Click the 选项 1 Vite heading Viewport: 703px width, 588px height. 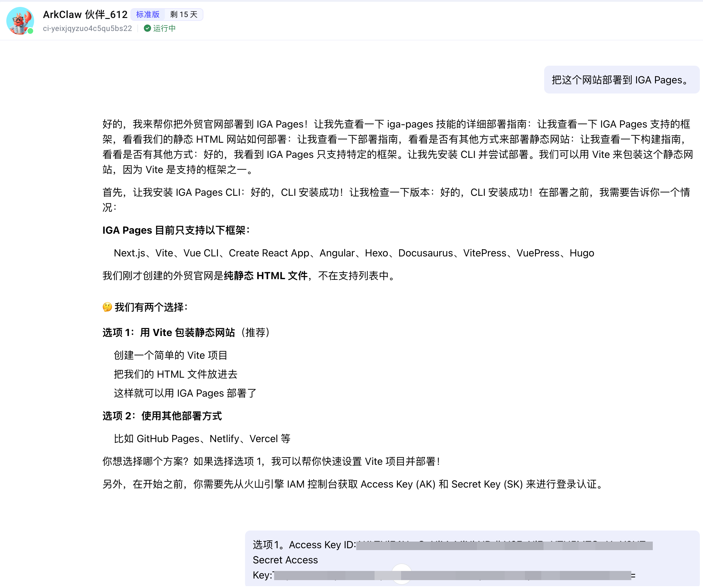[x=186, y=333]
